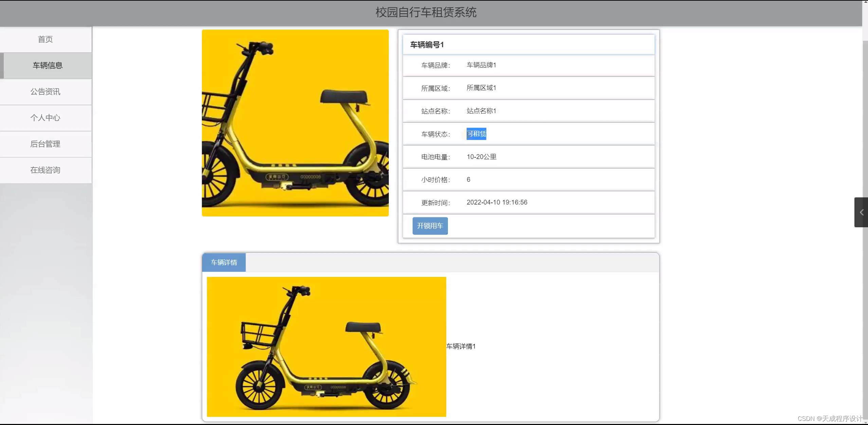
Task: Click the 开锁用车 button
Action: (x=430, y=226)
